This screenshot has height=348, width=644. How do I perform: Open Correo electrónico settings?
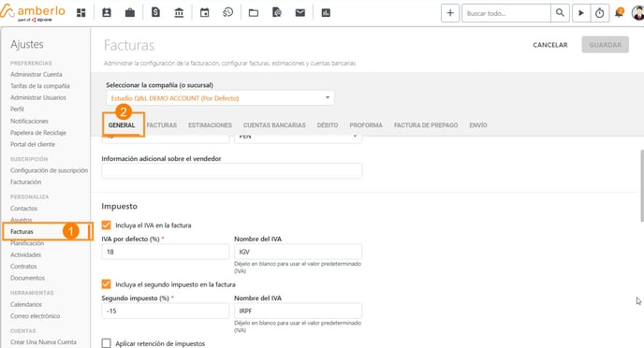(x=35, y=315)
